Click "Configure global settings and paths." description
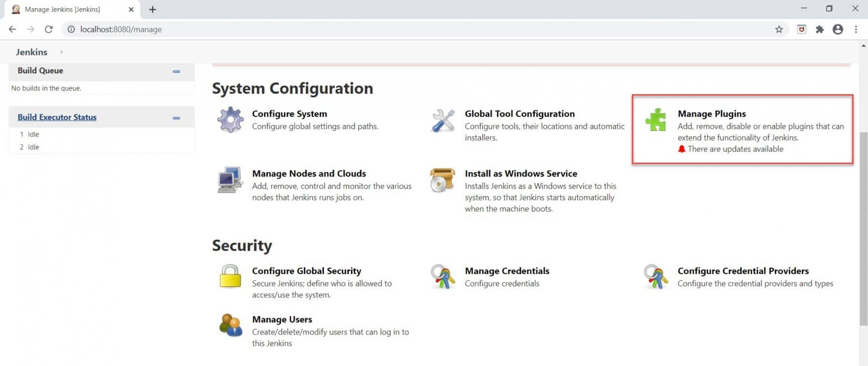Viewport: 868px width, 366px height. (x=315, y=127)
